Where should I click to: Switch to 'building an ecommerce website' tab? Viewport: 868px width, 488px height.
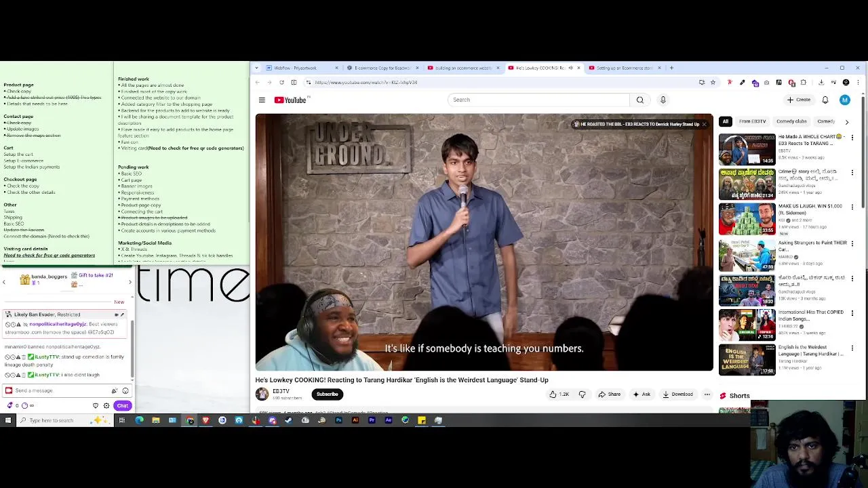tap(462, 68)
